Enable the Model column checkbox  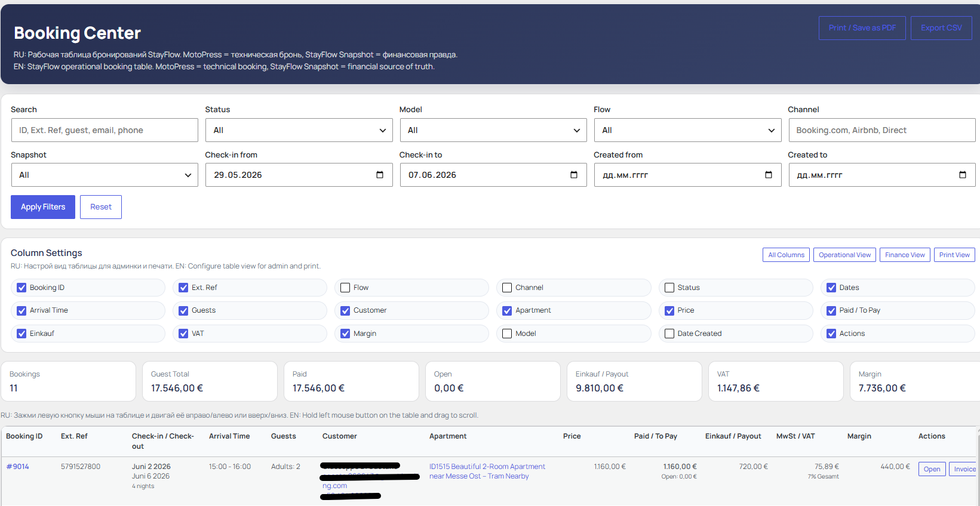point(507,334)
